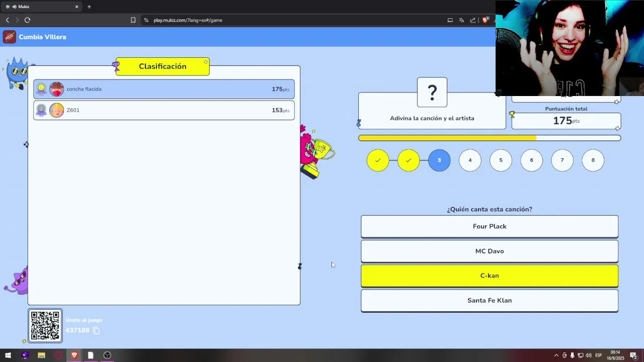Expand hidden system tray icons
This screenshot has width=644, height=362.
[556, 355]
